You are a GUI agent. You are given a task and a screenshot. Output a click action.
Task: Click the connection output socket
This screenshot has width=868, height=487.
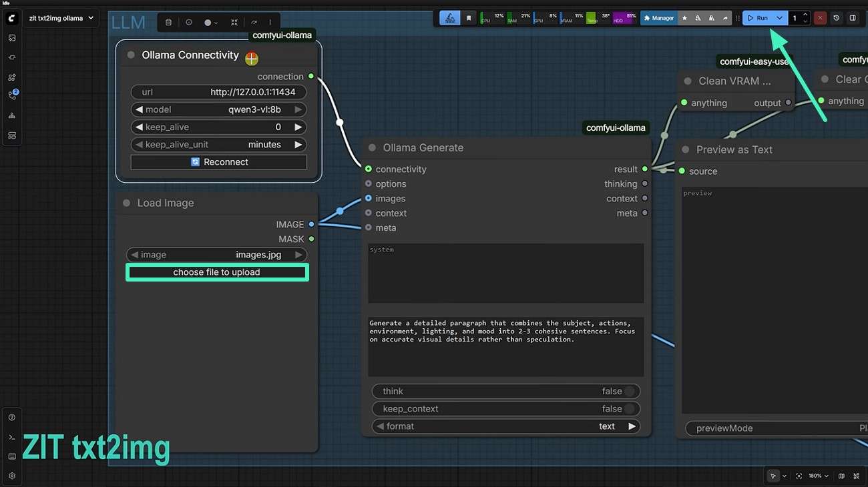coord(311,77)
